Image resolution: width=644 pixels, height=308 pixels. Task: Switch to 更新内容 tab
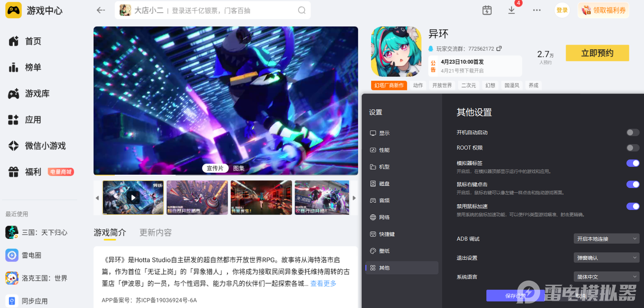[155, 233]
